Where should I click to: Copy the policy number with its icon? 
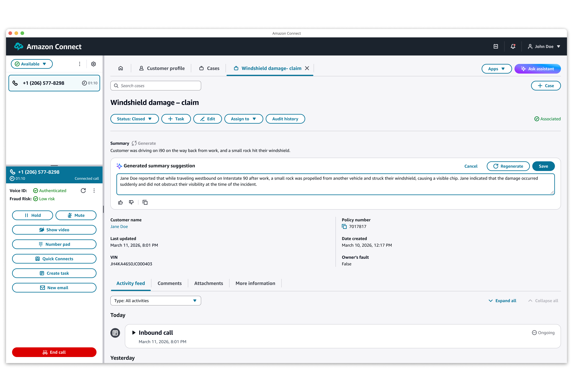point(344,227)
